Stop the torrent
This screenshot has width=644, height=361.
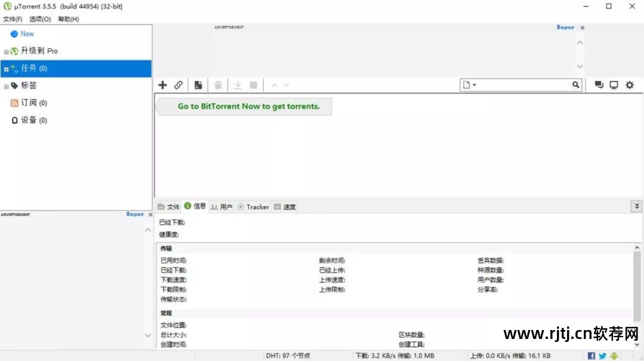click(253, 85)
